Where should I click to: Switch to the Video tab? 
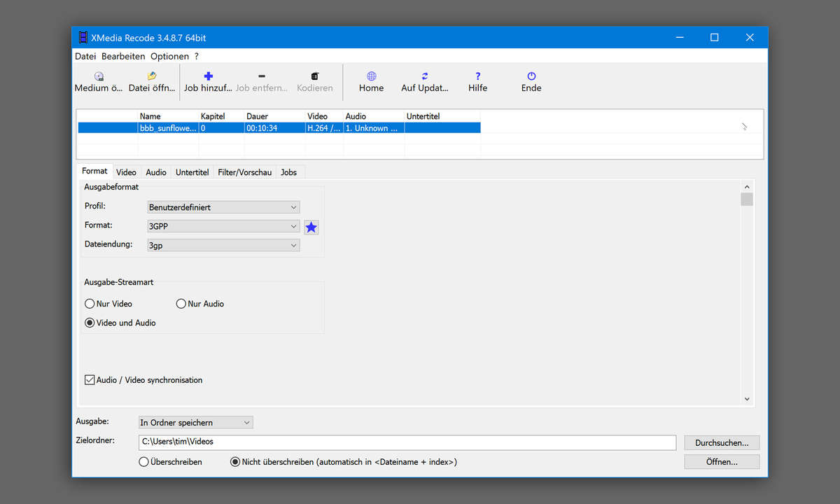tap(126, 172)
